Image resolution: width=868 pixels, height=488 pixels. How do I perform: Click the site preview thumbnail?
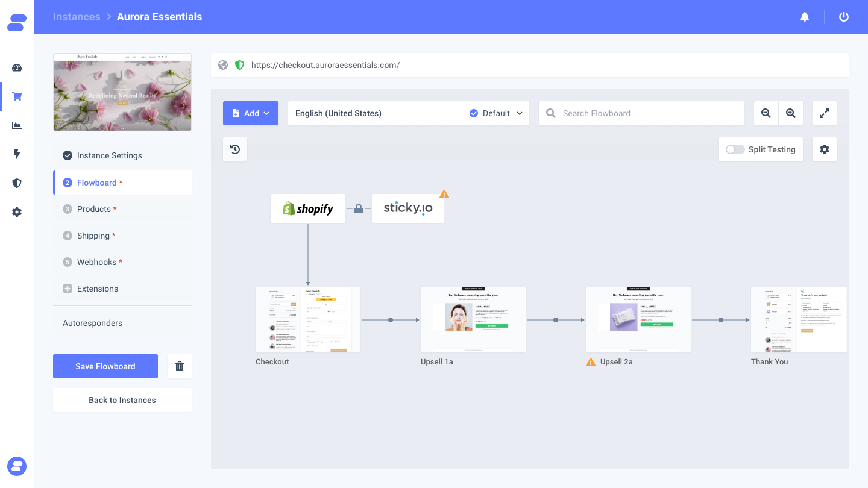pyautogui.click(x=122, y=92)
